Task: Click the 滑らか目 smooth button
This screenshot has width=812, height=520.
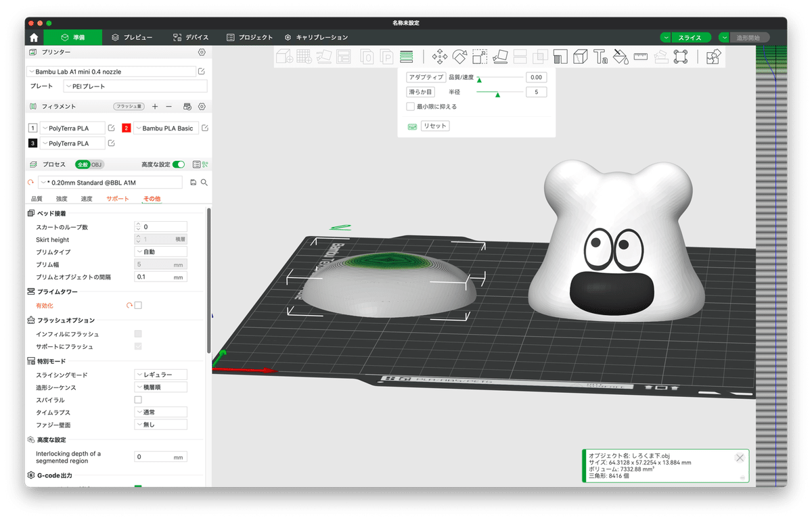Action: [420, 92]
